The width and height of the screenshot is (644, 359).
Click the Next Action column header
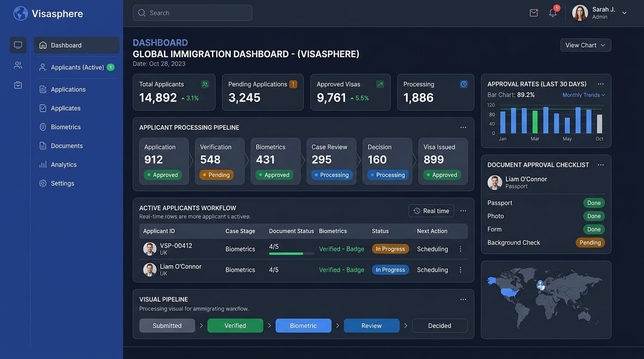point(432,231)
